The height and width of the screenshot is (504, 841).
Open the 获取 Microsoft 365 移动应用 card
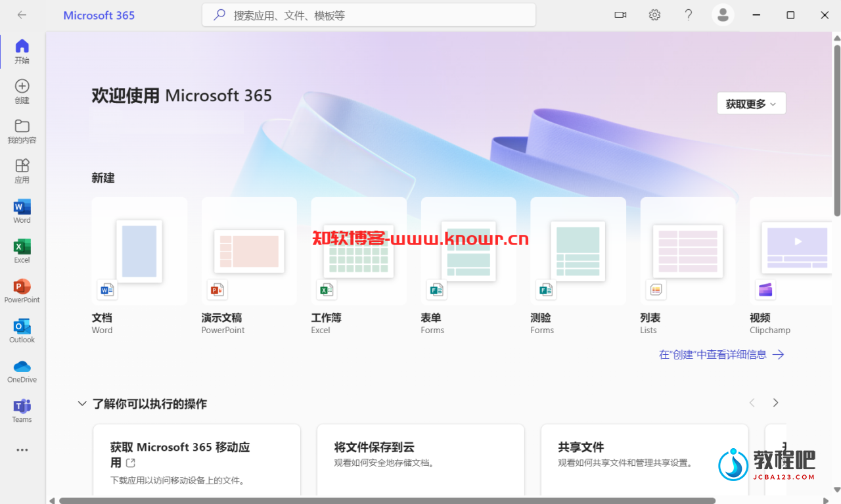pyautogui.click(x=196, y=460)
